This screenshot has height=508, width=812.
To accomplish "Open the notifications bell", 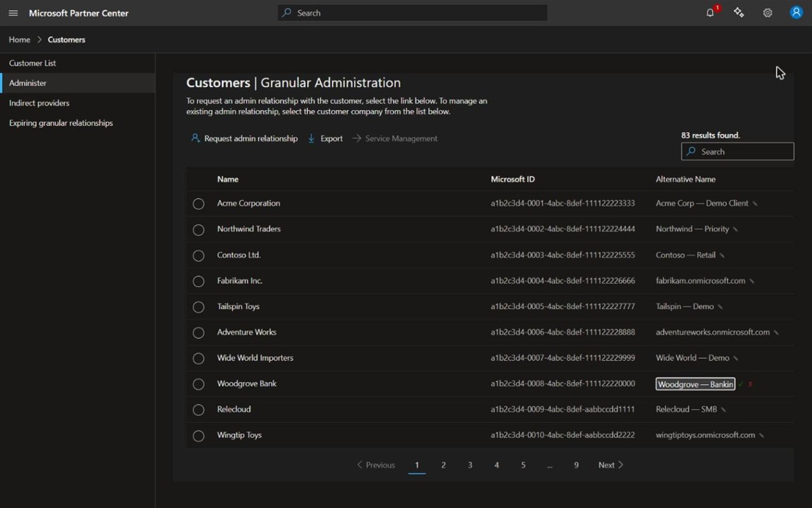I will click(x=710, y=13).
